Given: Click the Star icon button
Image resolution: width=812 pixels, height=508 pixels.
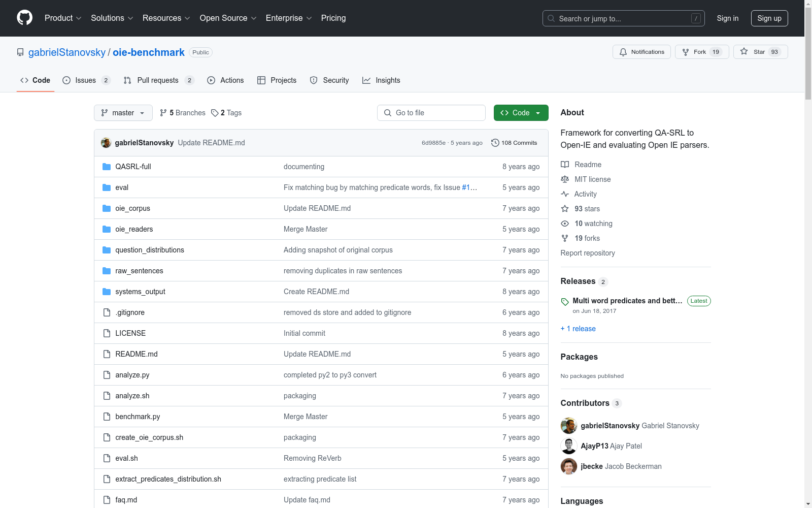Looking at the screenshot, I should coord(760,52).
